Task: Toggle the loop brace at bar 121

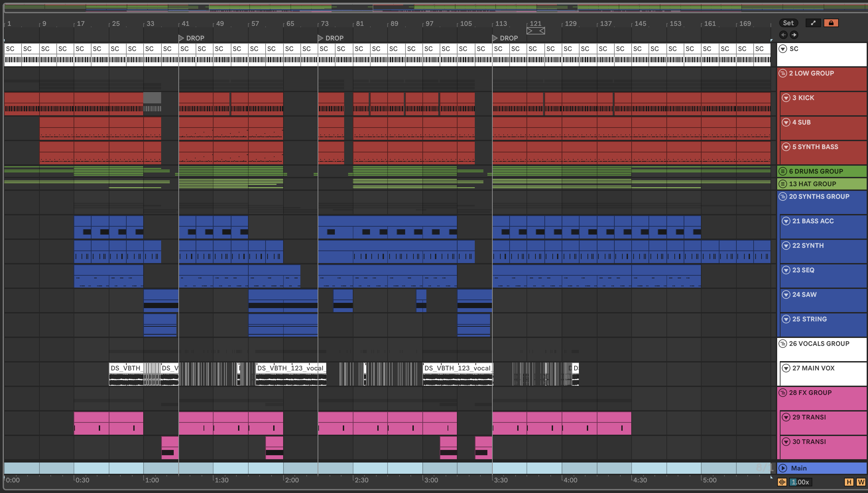Action: click(x=536, y=31)
